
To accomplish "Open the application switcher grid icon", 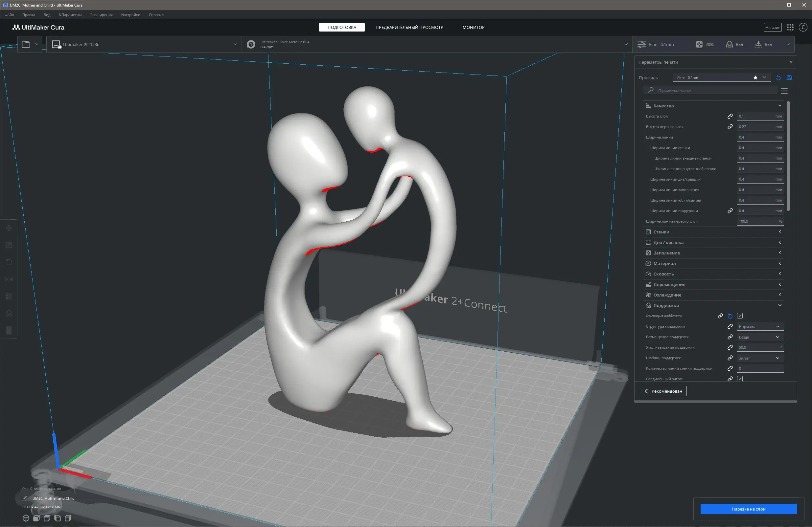I will [x=790, y=27].
